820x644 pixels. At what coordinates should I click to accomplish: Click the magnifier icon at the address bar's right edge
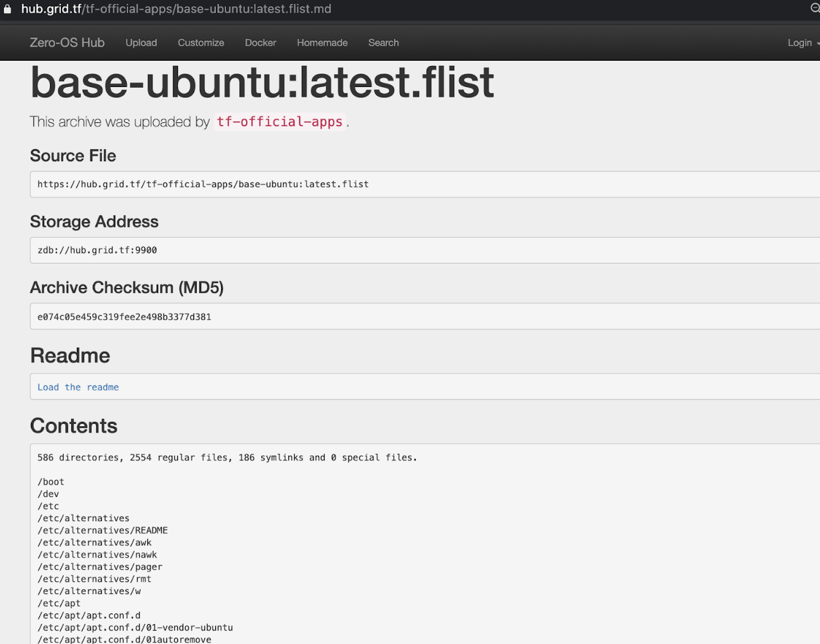click(815, 8)
